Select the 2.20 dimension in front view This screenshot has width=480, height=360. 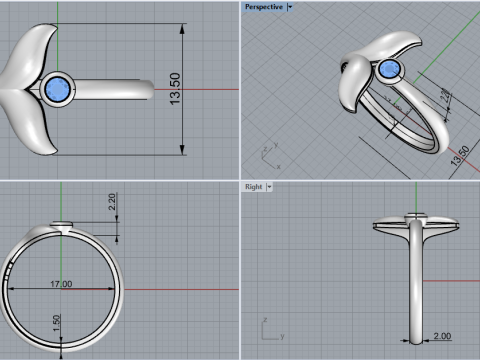pos(112,202)
